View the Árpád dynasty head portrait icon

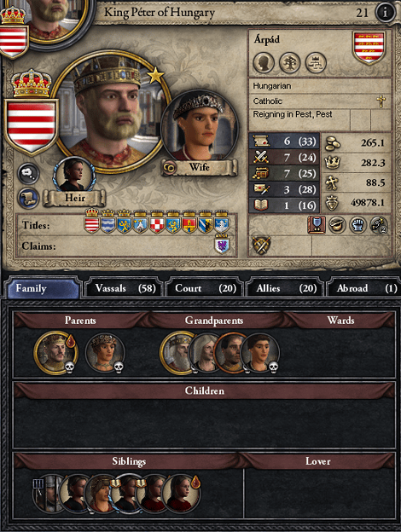pyautogui.click(x=264, y=63)
